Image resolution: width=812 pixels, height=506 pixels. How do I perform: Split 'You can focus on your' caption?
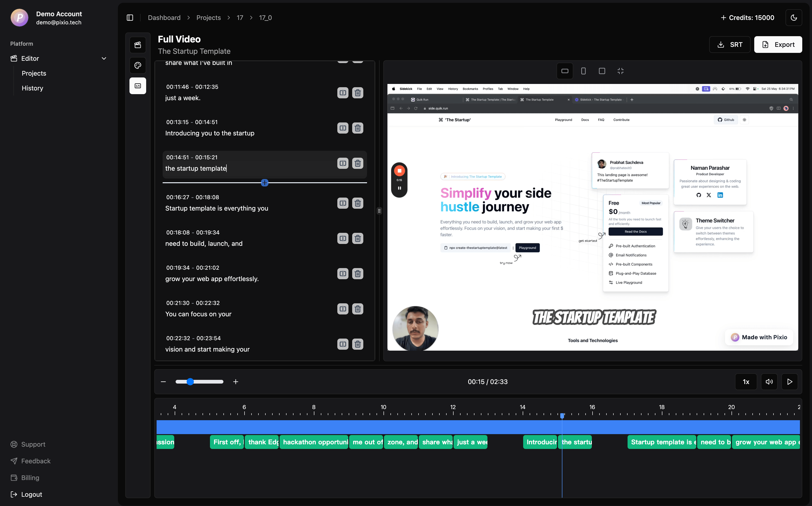tap(343, 309)
